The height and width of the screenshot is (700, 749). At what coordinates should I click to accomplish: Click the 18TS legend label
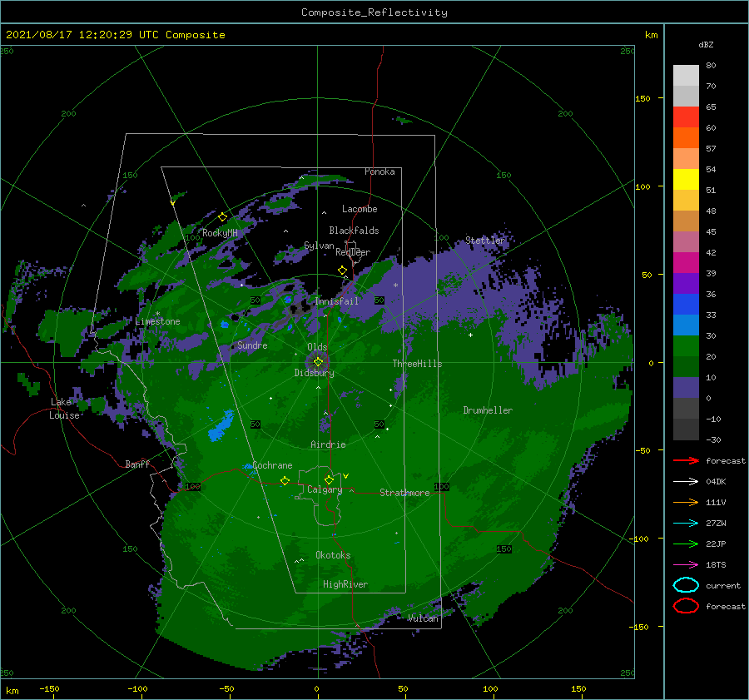click(716, 565)
